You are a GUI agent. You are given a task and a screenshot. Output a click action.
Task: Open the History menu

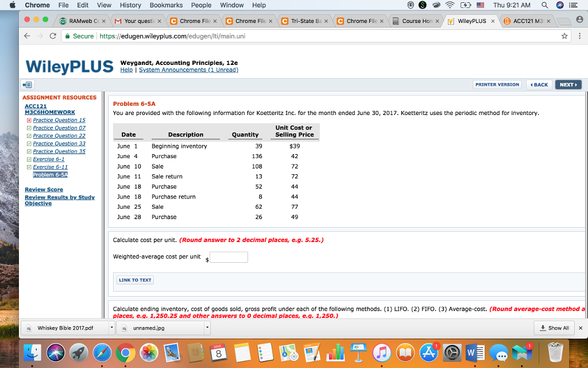[x=130, y=5]
